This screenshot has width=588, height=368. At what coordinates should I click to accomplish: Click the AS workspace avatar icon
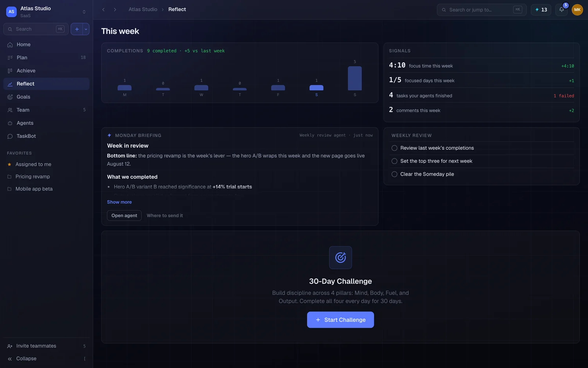(11, 12)
